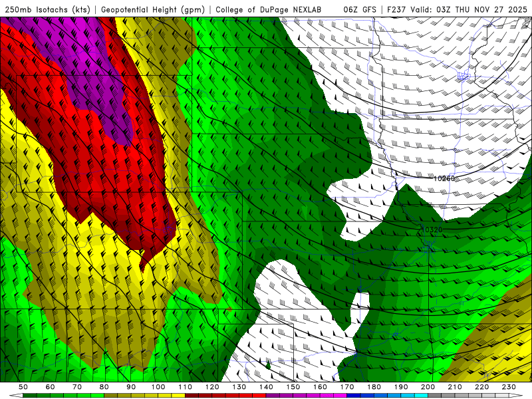Click the bright magenta swatch just before 170
The height and width of the screenshot is (399, 532).
340,396
